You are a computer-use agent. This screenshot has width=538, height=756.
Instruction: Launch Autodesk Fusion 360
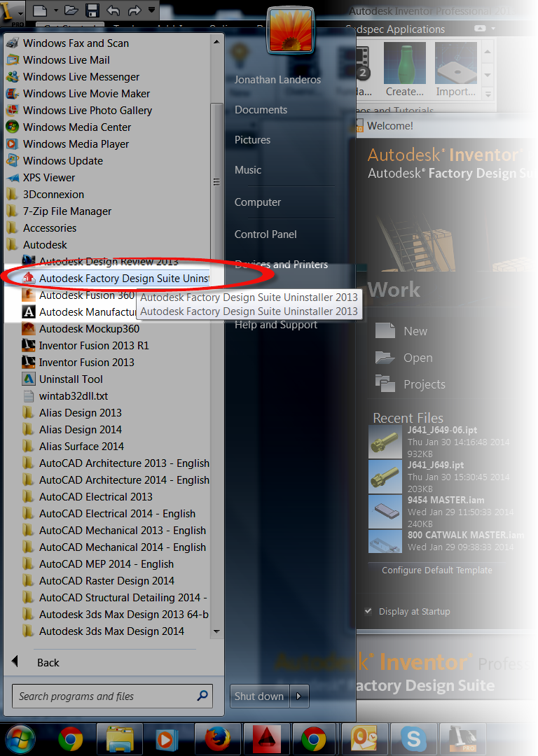[x=77, y=295]
